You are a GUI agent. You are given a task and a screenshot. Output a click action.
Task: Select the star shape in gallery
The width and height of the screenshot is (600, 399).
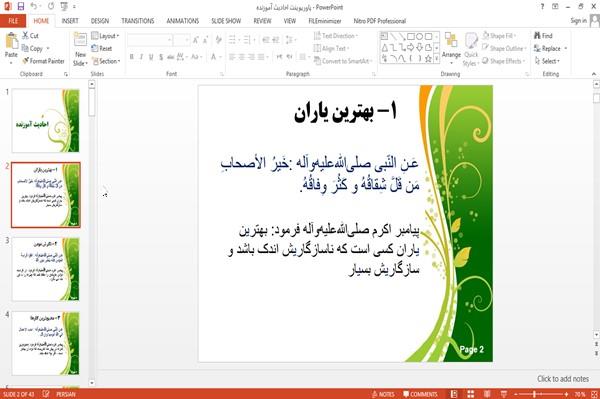click(x=428, y=59)
